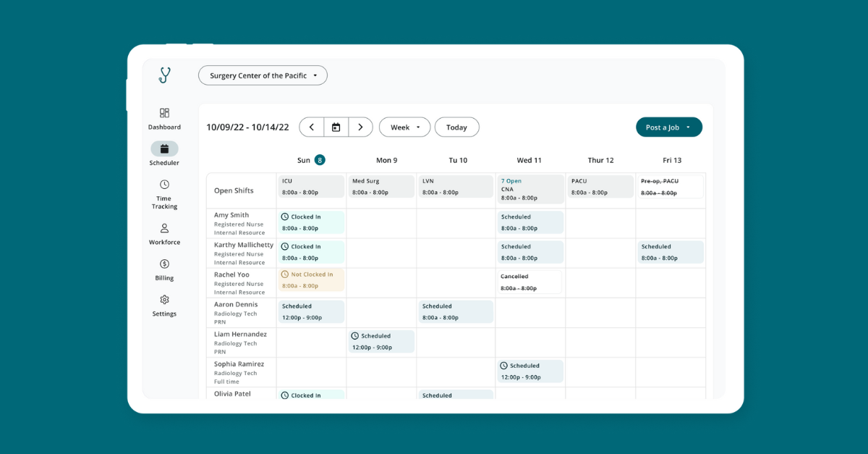Open the Surgery Center of the Pacific selector
Screen dimensions: 868x454
tap(263, 75)
